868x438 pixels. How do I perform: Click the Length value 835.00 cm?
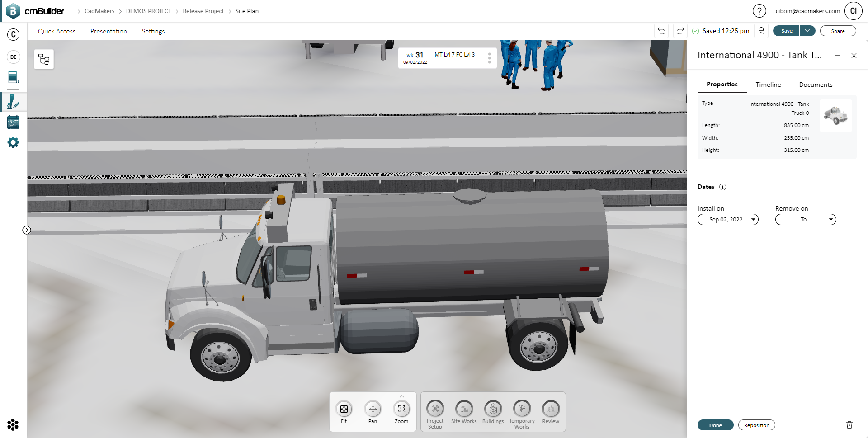click(796, 125)
